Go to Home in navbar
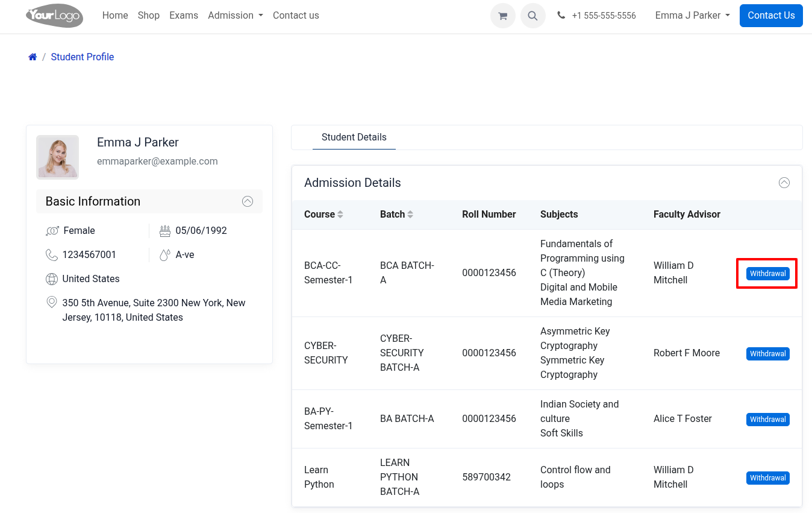Viewport: 812px width, 513px height. click(115, 16)
